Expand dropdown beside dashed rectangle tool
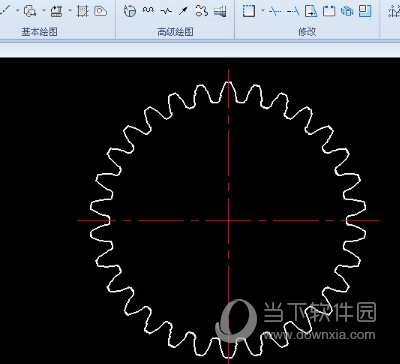The width and height of the screenshot is (400, 364). (x=262, y=11)
